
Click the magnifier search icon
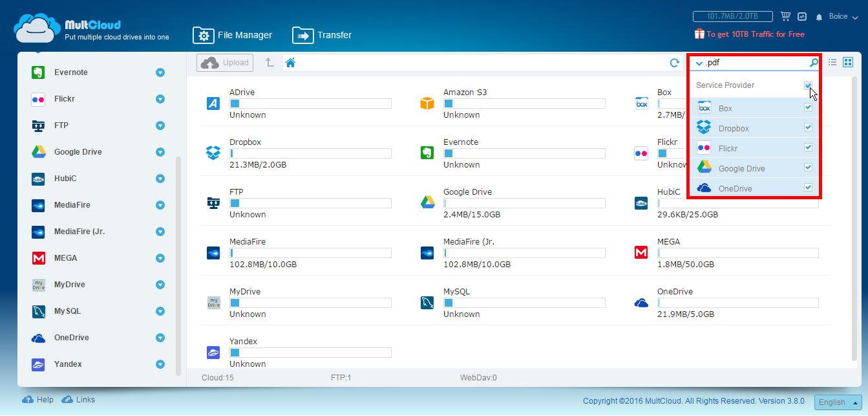[x=814, y=63]
